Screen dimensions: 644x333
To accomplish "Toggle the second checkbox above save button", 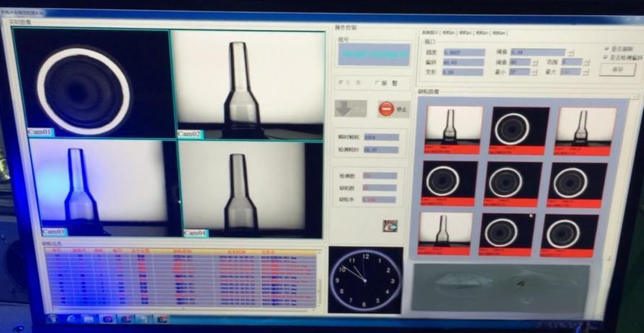I will [x=606, y=58].
